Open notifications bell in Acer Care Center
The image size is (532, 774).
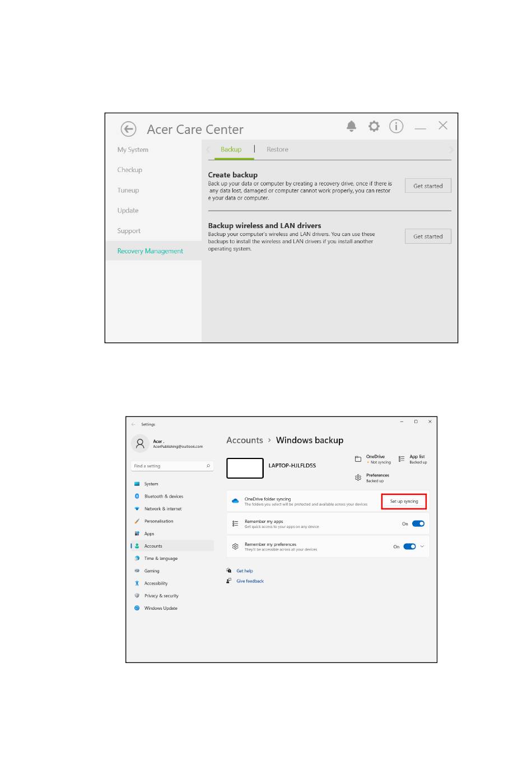pyautogui.click(x=351, y=126)
